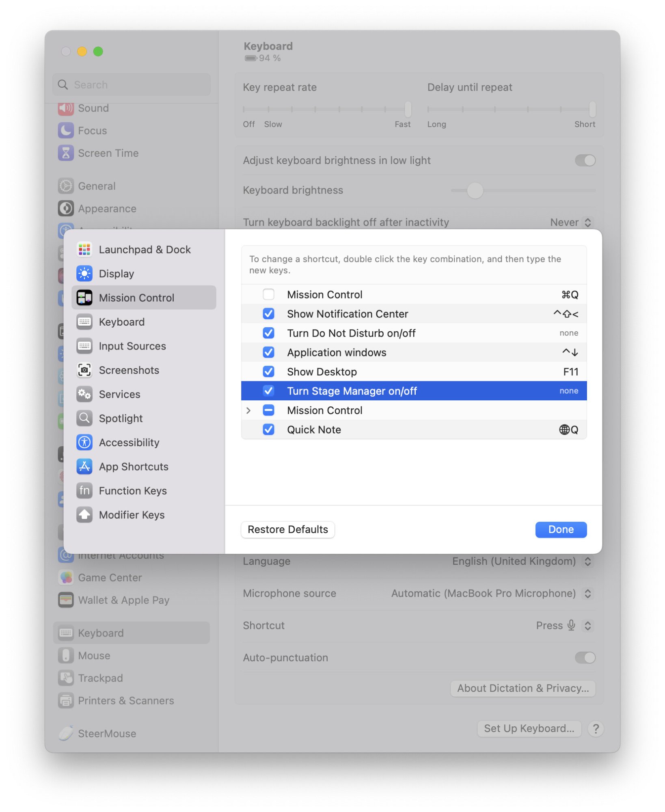Toggle Adjust keyboard brightness in low light
The image size is (665, 812).
click(x=585, y=160)
